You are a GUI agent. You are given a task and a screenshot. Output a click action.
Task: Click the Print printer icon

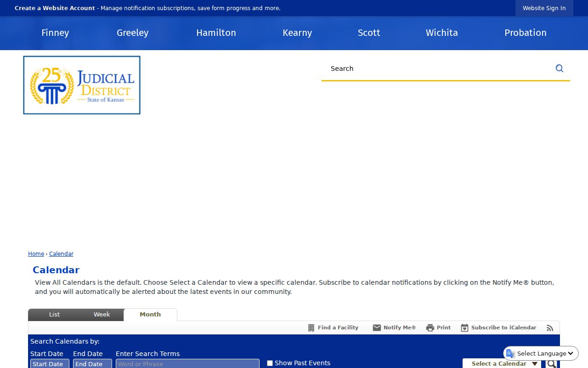click(430, 328)
